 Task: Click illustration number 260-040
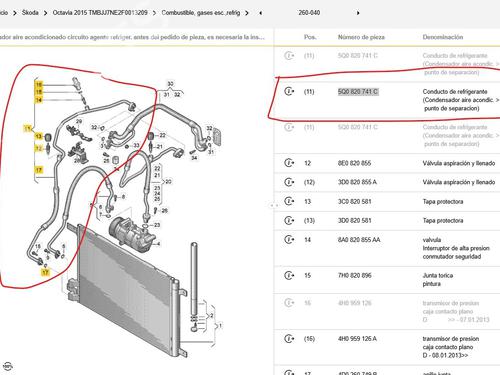[309, 13]
